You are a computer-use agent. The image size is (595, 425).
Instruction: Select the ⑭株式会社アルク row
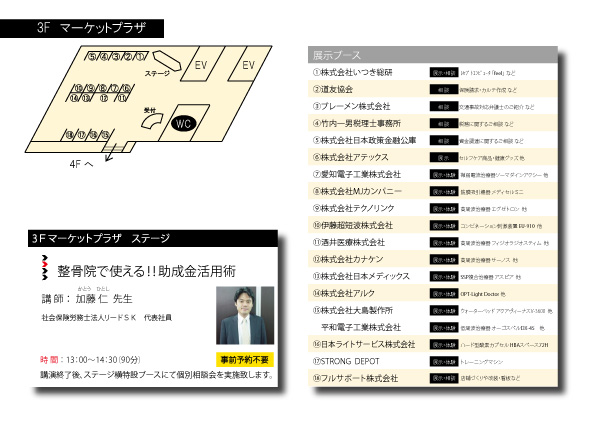[x=433, y=293]
